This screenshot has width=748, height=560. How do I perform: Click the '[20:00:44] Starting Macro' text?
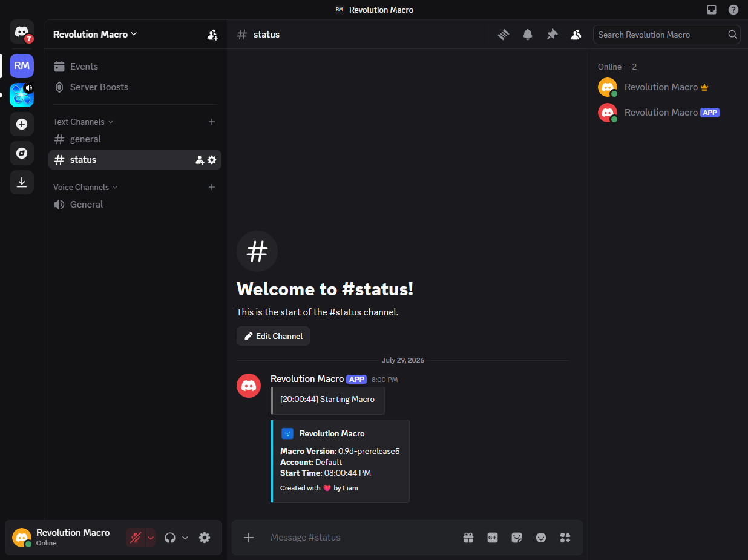pyautogui.click(x=327, y=400)
